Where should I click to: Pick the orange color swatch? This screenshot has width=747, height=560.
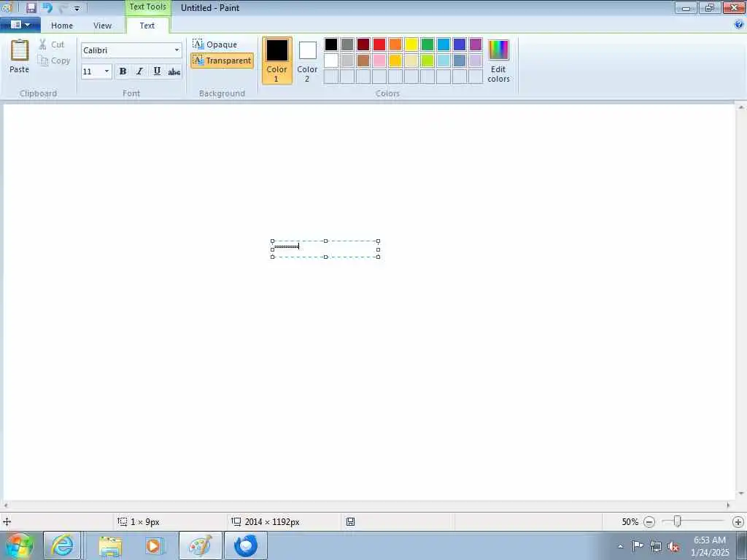395,44
